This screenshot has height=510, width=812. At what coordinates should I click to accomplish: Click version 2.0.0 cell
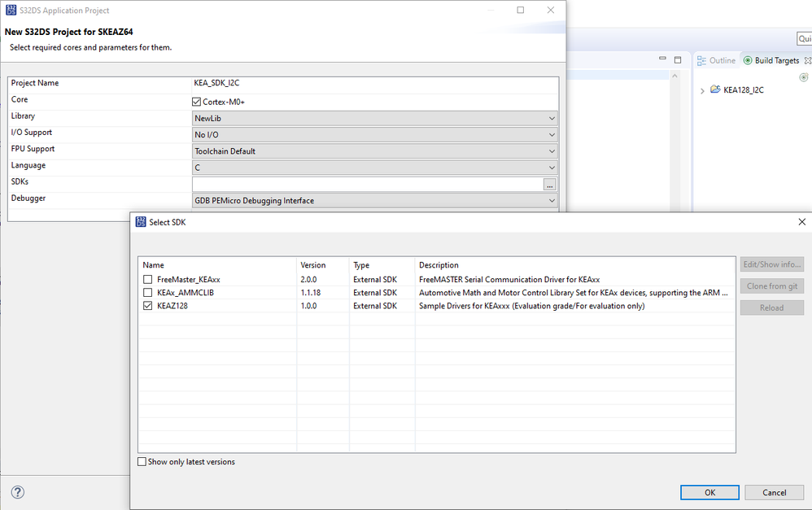click(x=308, y=280)
